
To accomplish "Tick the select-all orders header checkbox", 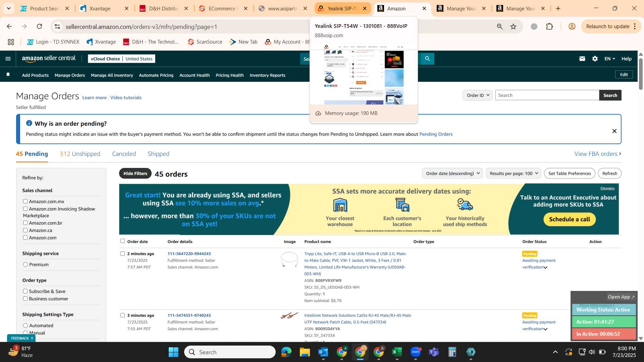I will pos(122,241).
